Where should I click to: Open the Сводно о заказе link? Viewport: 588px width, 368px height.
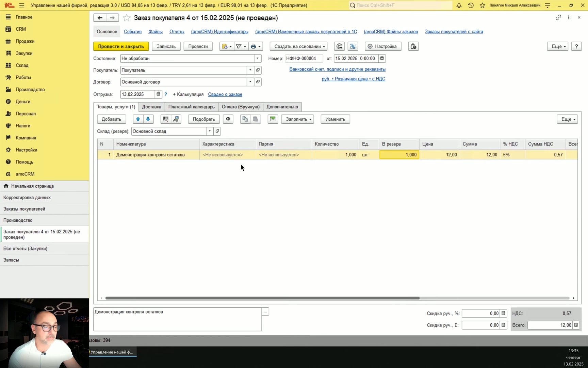(x=225, y=94)
